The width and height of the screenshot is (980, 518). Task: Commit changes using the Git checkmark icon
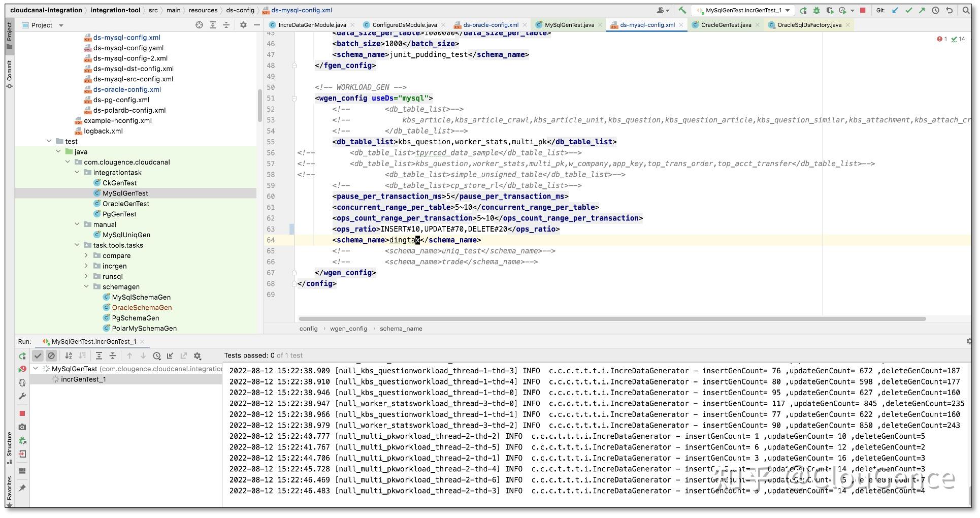click(908, 10)
